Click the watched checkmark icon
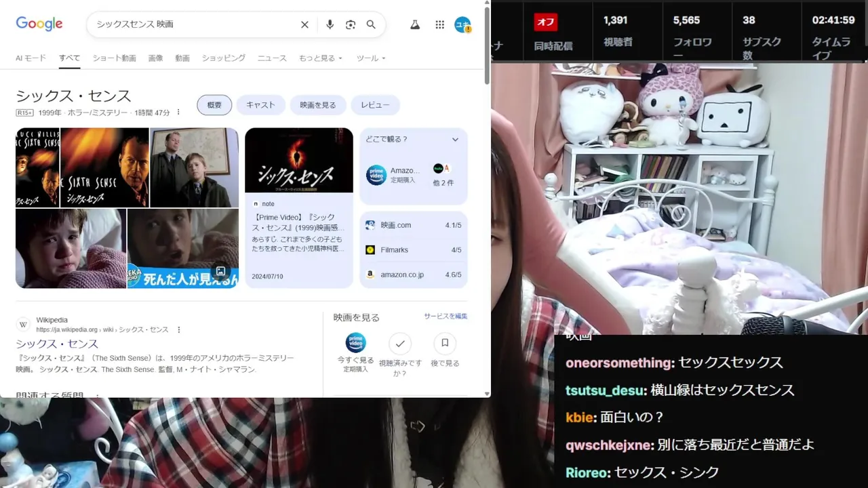 (x=400, y=344)
